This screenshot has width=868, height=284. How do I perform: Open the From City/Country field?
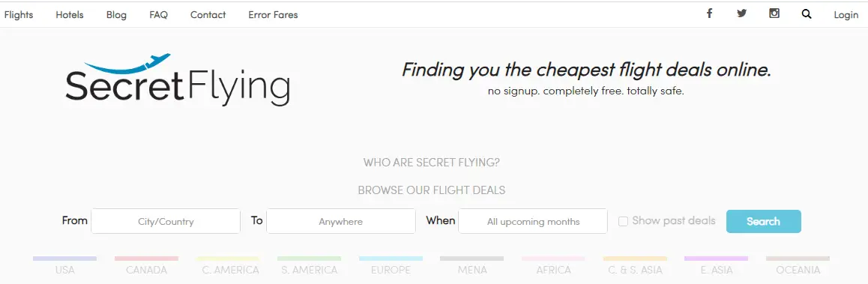pos(166,221)
